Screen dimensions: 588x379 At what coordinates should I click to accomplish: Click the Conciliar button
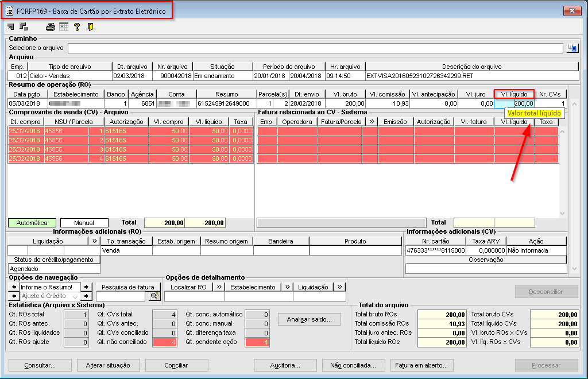point(176,365)
